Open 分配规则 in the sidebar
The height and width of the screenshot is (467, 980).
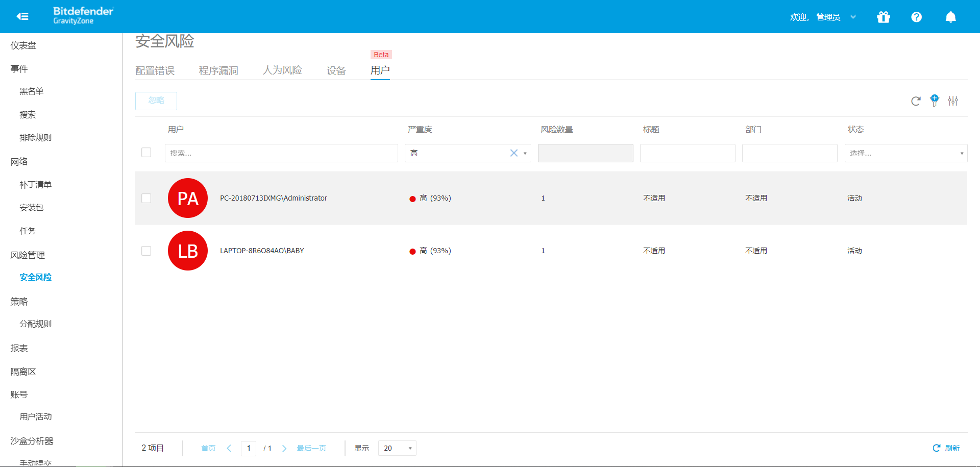[36, 324]
